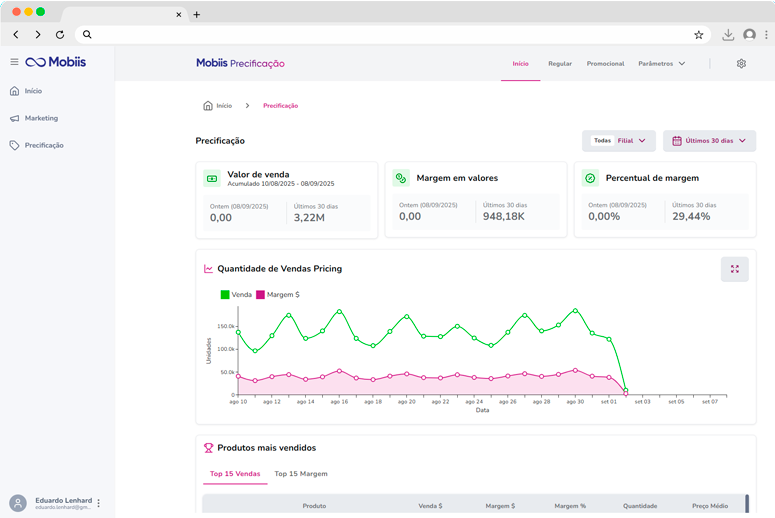Open a new browser tab with plus
This screenshot has height=518, width=775.
(x=197, y=15)
